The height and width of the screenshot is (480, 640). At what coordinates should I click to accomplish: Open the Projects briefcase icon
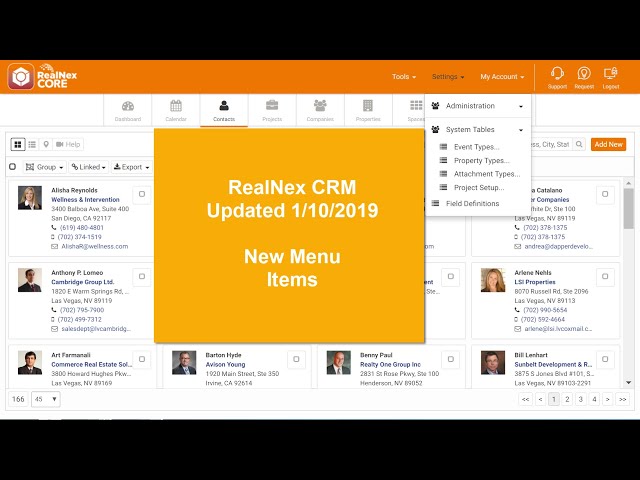[x=272, y=106]
